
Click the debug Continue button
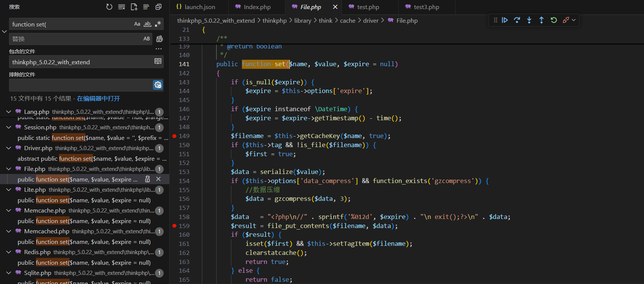[x=505, y=20]
